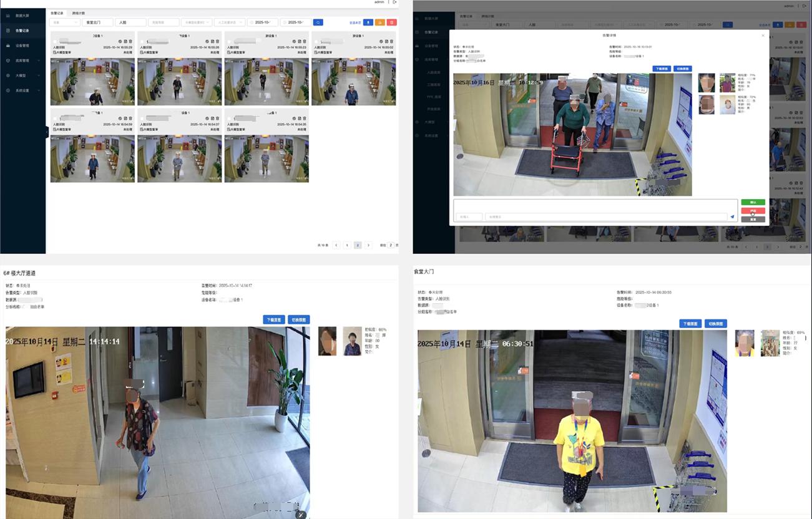This screenshot has width=812, height=519.
Task: Expand the 底库管理 sidebar submenu
Action: 24,61
